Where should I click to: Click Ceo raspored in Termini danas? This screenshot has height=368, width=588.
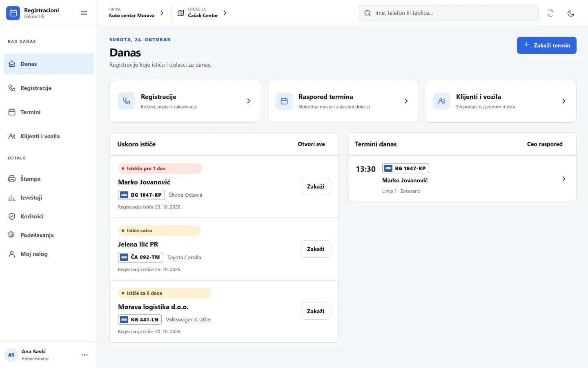(545, 144)
